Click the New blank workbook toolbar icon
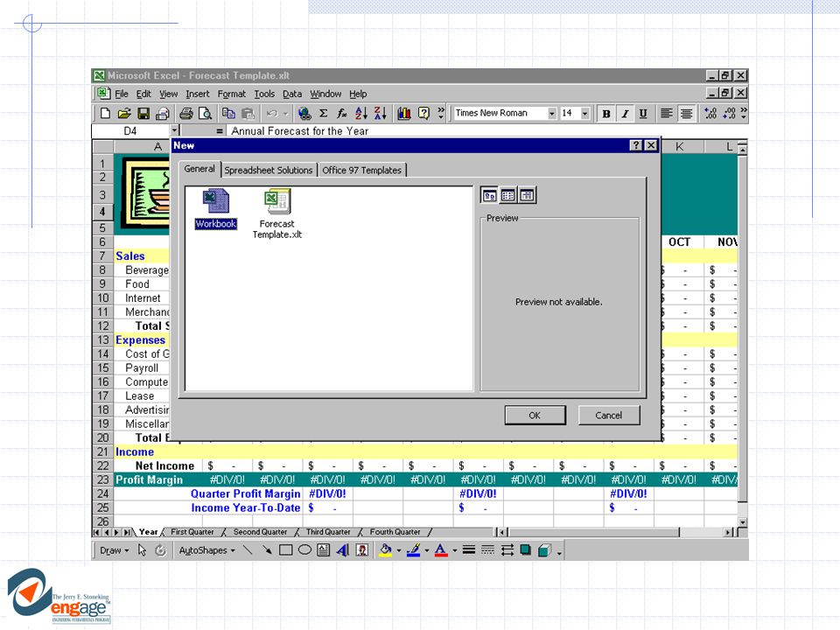This screenshot has height=630, width=840. [x=106, y=113]
